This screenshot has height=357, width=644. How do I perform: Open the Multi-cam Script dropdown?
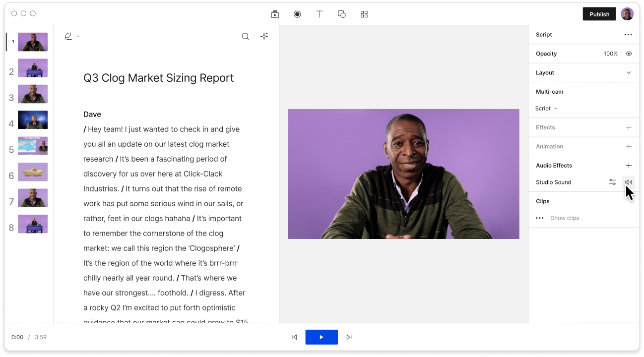click(x=546, y=109)
